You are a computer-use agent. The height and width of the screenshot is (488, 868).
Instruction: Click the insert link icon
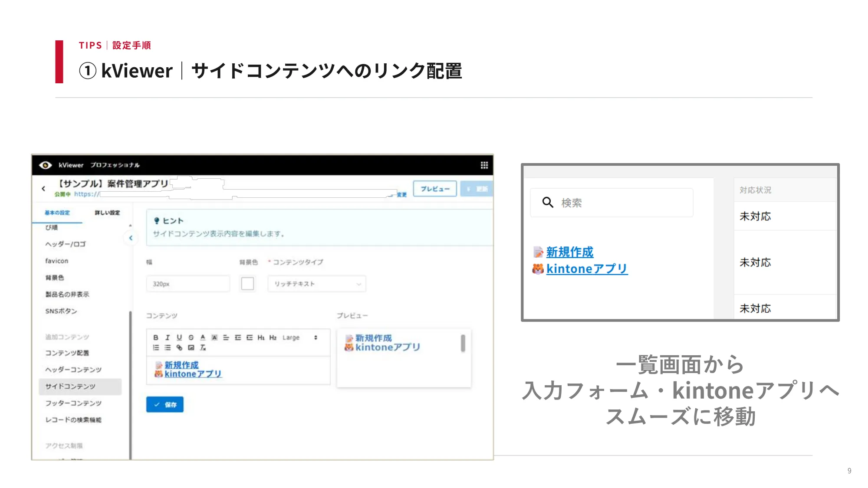[179, 347]
